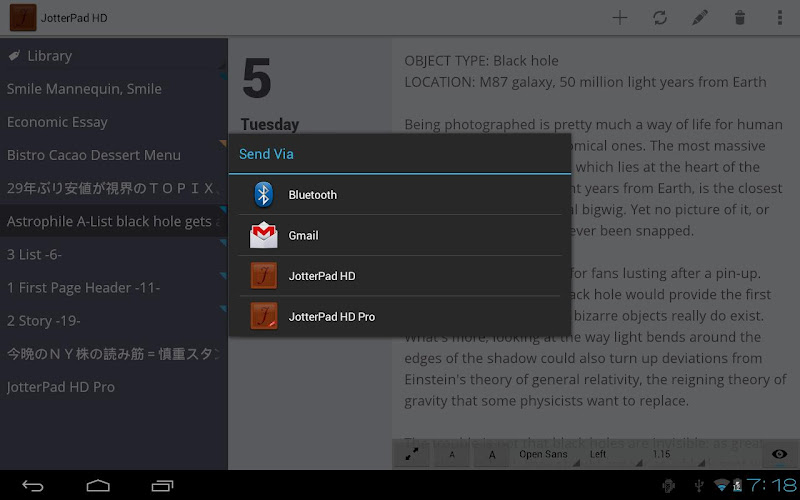Select Astrophile A-List black hole note
The width and height of the screenshot is (800, 500).
pyautogui.click(x=113, y=221)
